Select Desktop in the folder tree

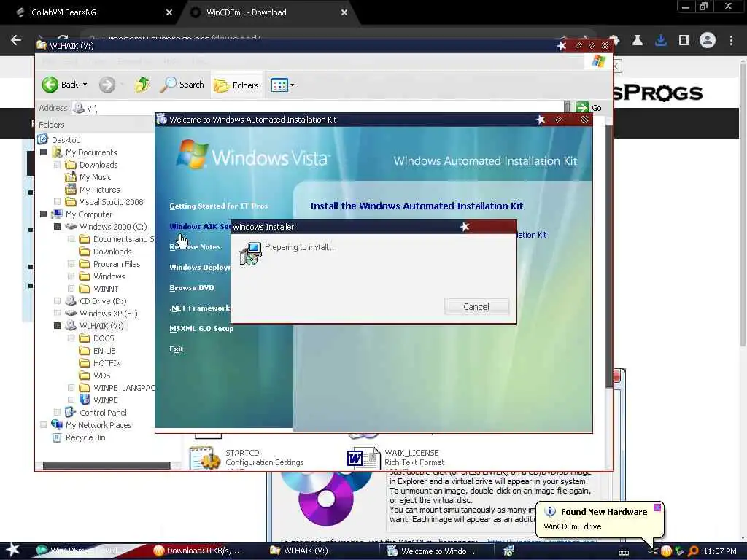click(66, 140)
